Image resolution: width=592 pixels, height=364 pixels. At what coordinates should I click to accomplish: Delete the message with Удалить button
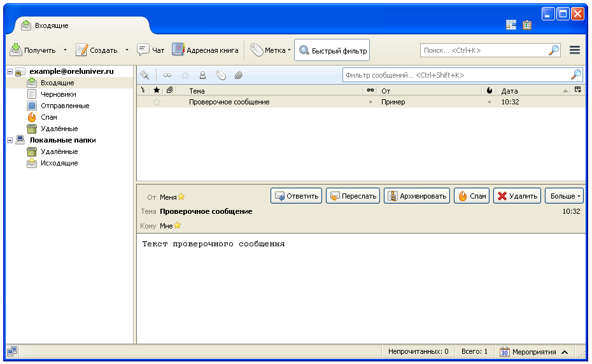(x=517, y=196)
